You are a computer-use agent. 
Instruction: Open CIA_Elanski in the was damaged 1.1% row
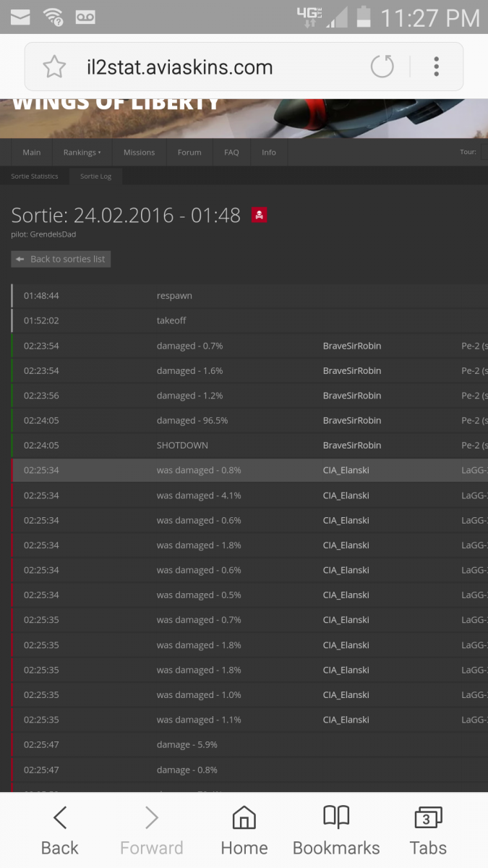pos(346,720)
